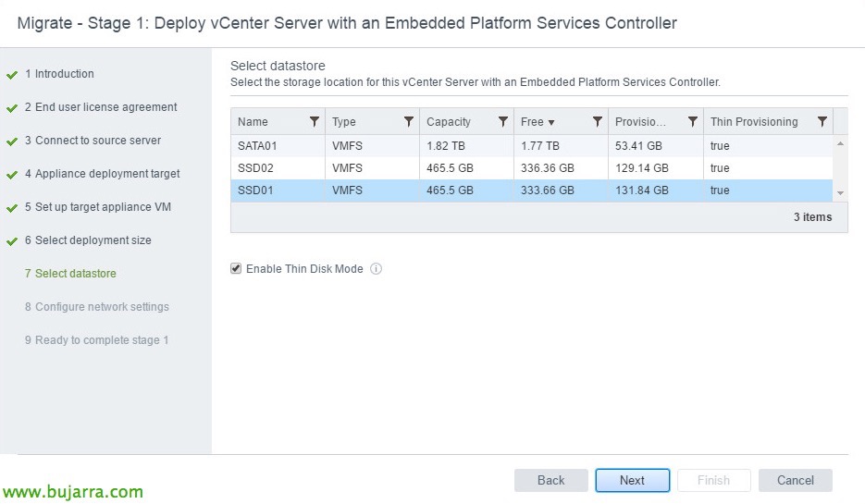The width and height of the screenshot is (865, 504).
Task: Open the Provisioned column filter icon
Action: 692,122
